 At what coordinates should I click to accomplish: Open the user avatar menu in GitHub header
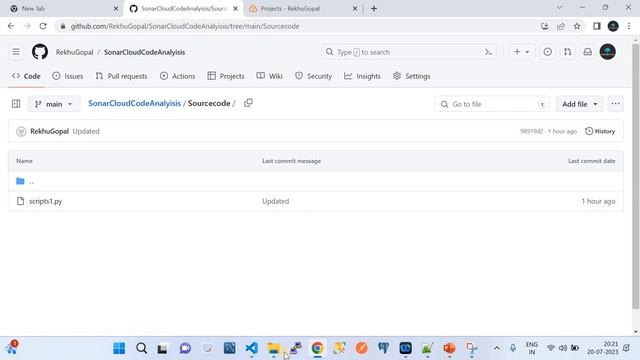click(x=608, y=52)
